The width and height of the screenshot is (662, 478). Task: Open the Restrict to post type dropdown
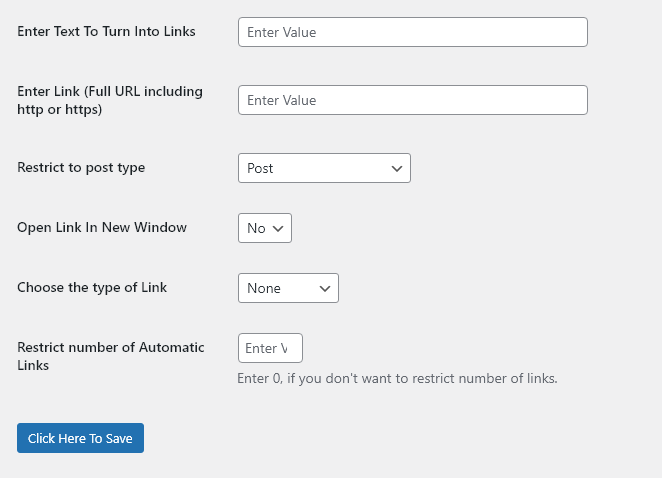324,168
